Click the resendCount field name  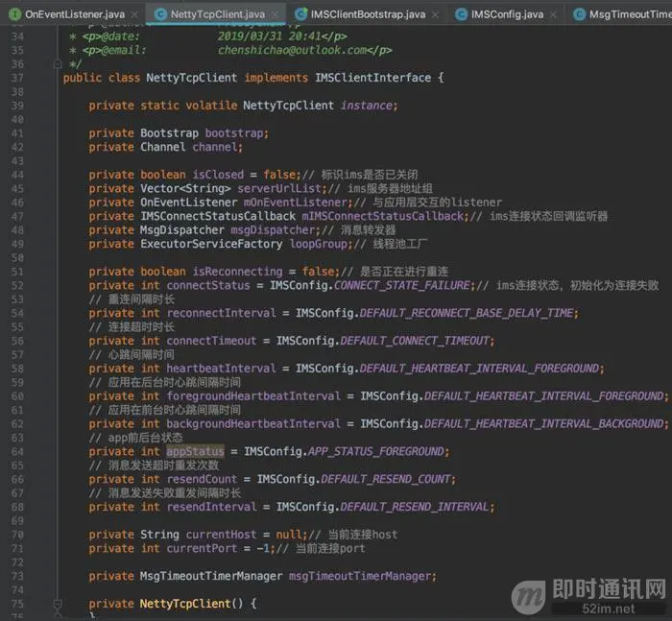pos(202,479)
